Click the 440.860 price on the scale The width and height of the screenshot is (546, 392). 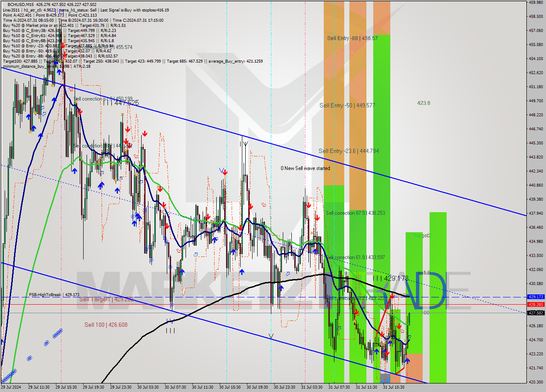[535, 185]
